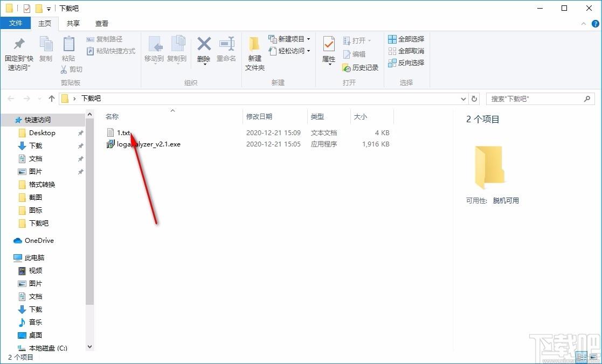
Task: Select the loganalyzer_v2.1.exe file
Action: pyautogui.click(x=143, y=144)
